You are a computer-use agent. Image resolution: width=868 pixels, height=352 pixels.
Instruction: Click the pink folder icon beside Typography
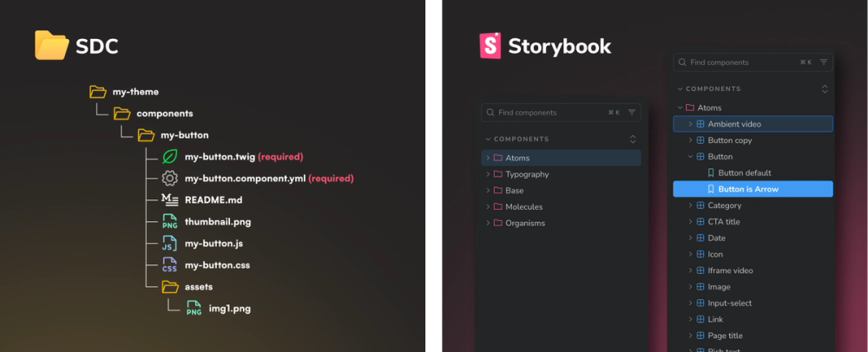(497, 174)
